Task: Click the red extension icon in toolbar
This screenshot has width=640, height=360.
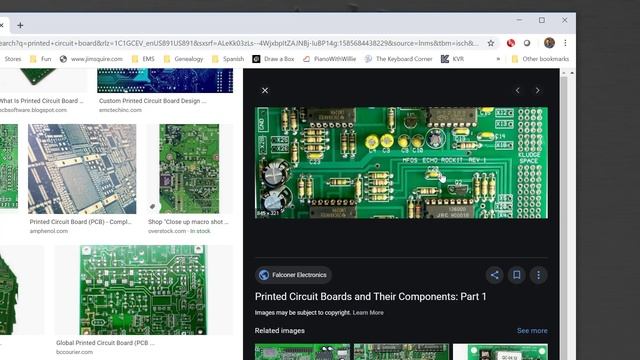Action: [x=511, y=43]
